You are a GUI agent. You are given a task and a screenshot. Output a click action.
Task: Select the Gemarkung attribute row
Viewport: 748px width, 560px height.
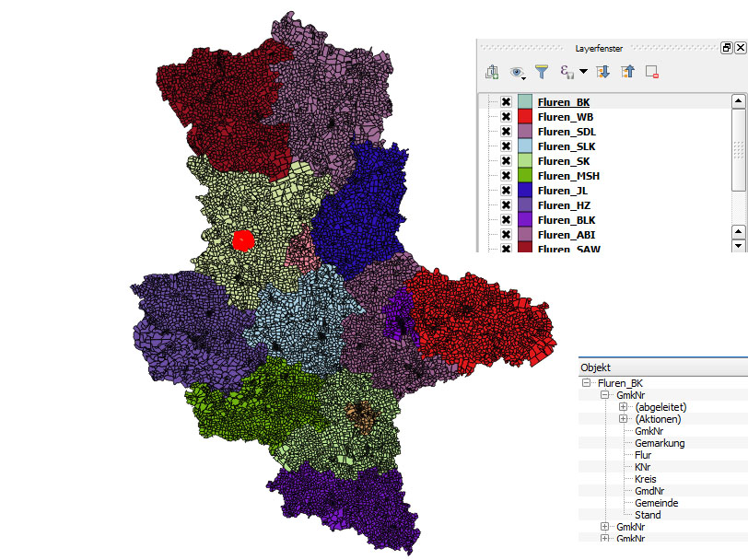point(660,443)
